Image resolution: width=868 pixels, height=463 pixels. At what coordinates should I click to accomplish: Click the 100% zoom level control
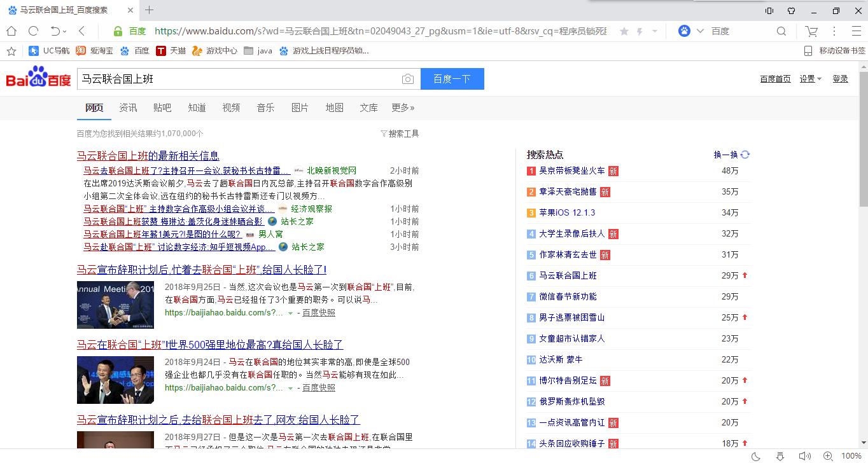tap(851, 456)
